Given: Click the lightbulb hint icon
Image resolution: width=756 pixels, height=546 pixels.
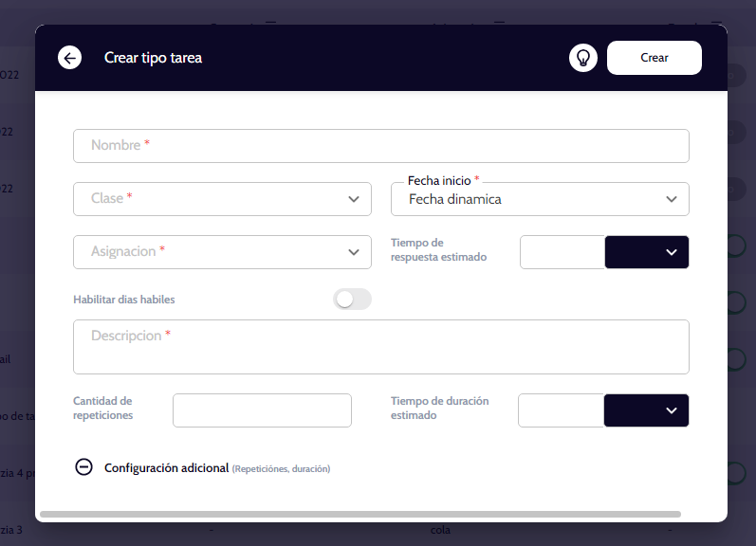Looking at the screenshot, I should [582, 58].
